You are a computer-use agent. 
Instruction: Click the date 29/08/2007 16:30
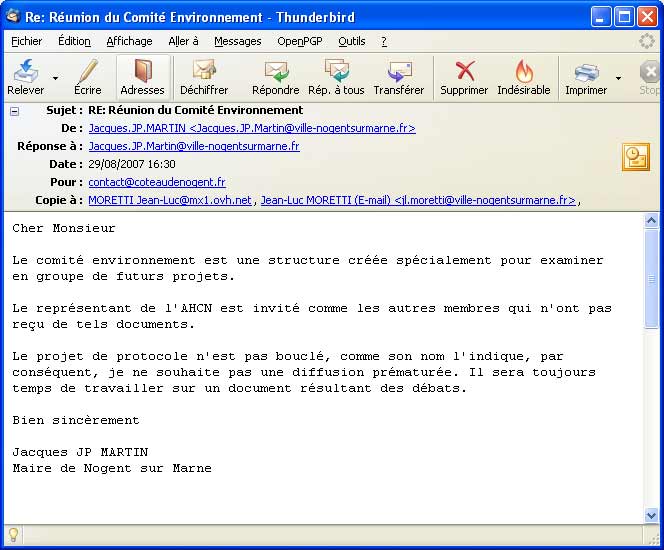point(132,164)
